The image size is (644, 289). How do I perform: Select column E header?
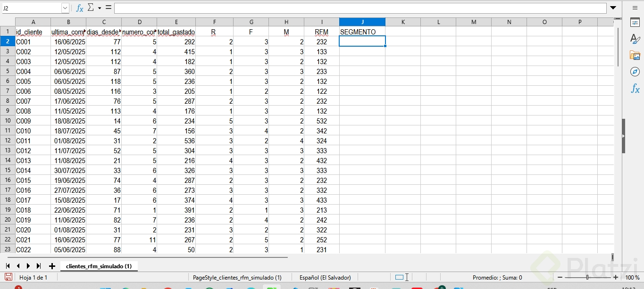point(176,22)
